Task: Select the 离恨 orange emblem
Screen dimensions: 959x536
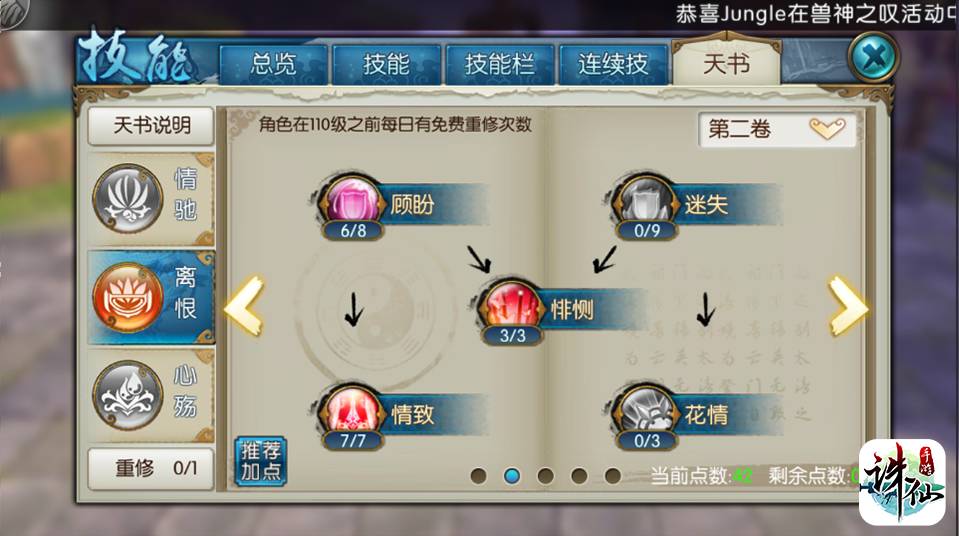Action: tap(127, 297)
